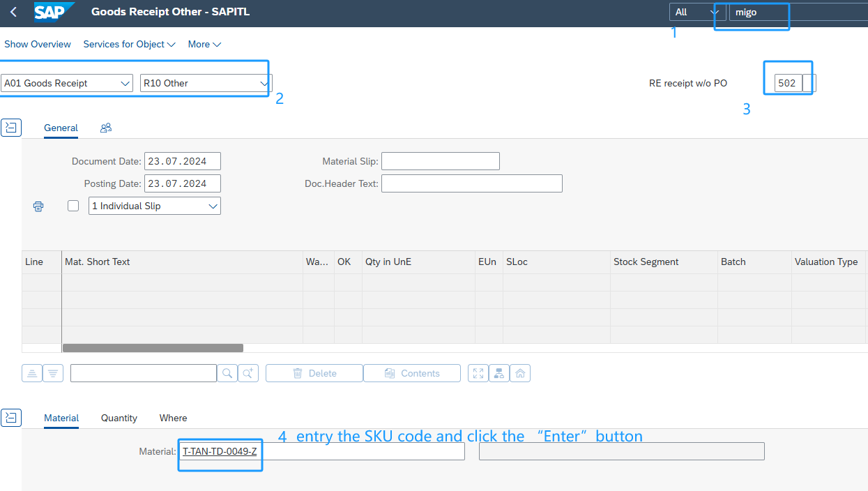Tick the print slip checkbox
Screen dimensions: 868x491
[73, 206]
